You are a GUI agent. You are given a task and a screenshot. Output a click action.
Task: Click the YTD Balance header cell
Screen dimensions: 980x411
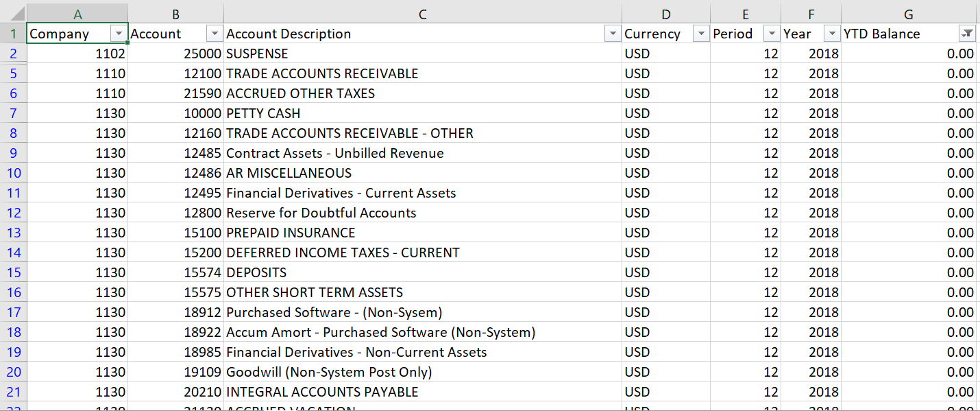pyautogui.click(x=909, y=34)
